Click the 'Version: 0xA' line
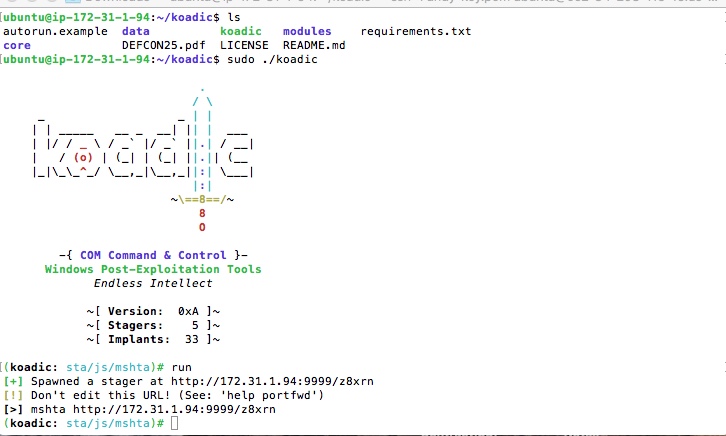 click(153, 311)
